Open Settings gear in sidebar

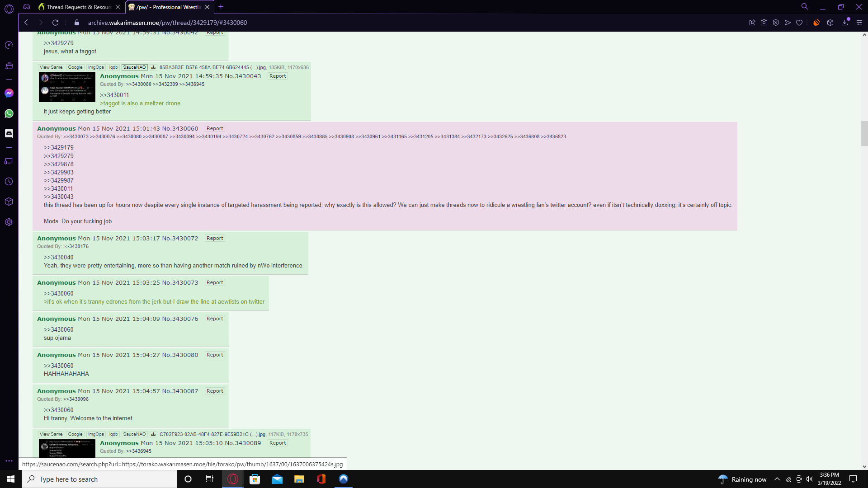[9, 222]
